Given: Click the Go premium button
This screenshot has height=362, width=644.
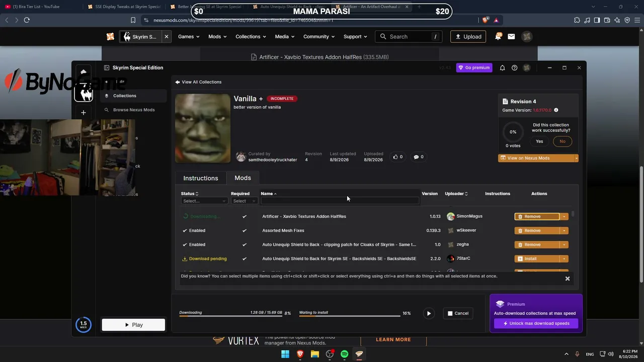Looking at the screenshot, I should 474,67.
